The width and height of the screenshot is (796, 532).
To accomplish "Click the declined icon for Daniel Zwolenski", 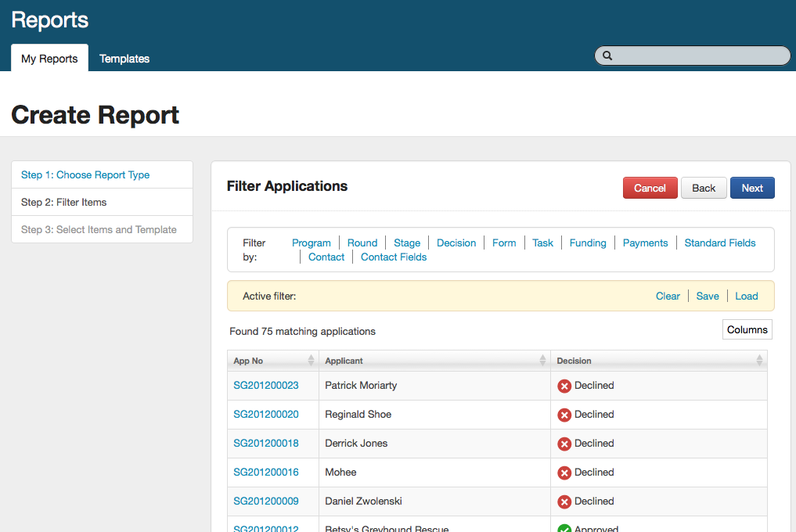I will [x=564, y=501].
